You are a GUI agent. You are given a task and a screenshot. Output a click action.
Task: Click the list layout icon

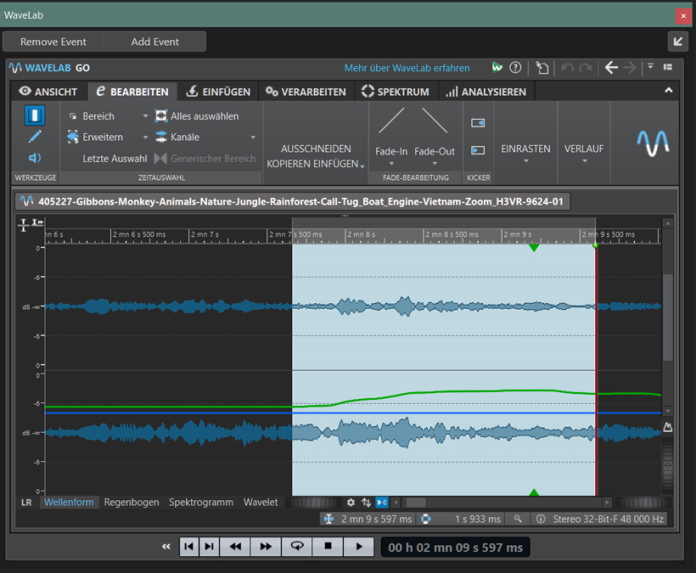pos(668,67)
